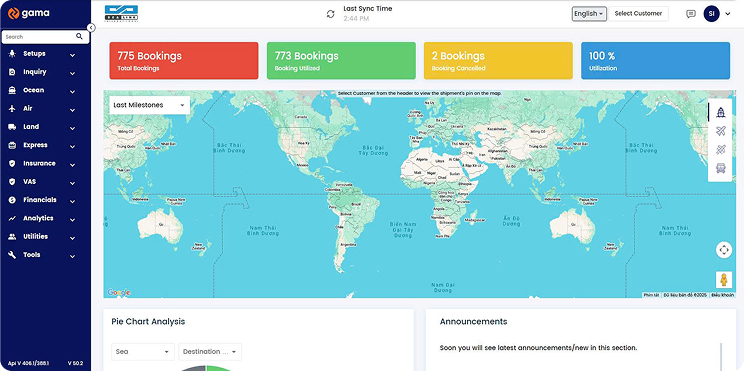Click the 775 Total Bookings card
This screenshot has height=371, width=744.
(184, 61)
